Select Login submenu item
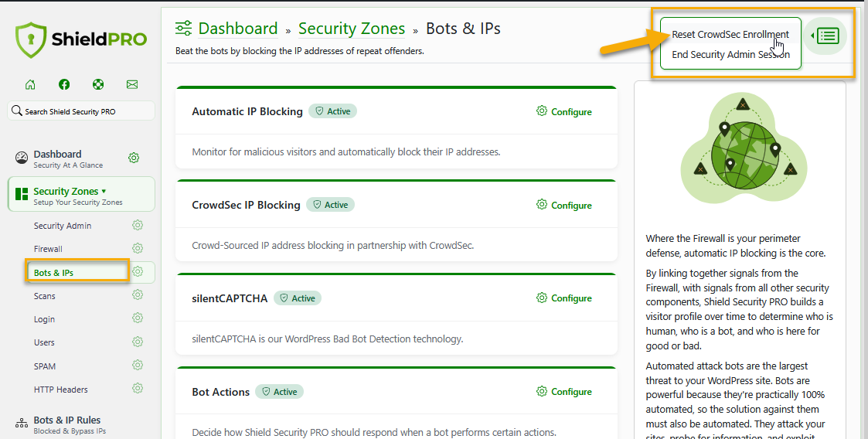The width and height of the screenshot is (868, 439). coord(44,319)
